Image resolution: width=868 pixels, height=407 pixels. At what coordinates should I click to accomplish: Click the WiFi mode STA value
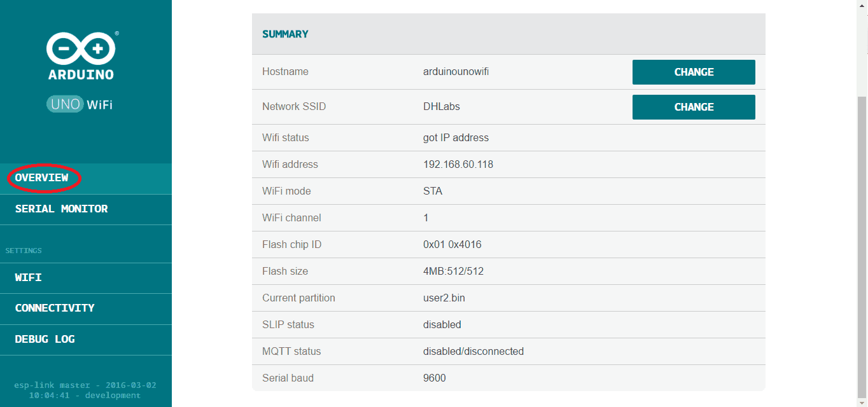tap(432, 191)
